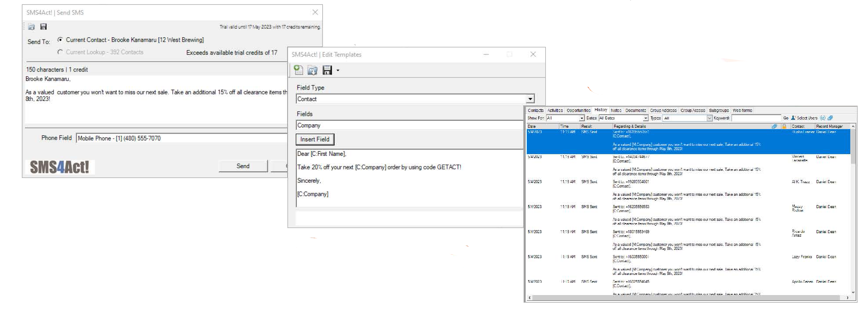Select history row sent to +18015553469
Image resolution: width=868 pixels, height=310 pixels.
[688, 241]
